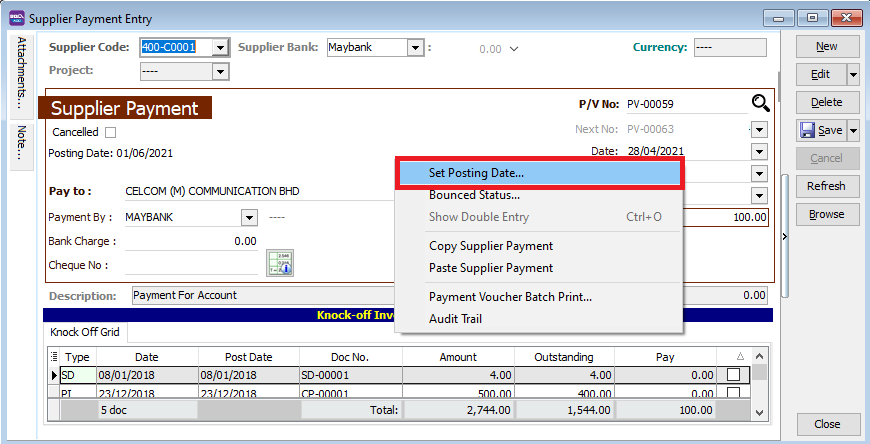The width and height of the screenshot is (870, 444).
Task: Check the Pay checkbox for SD-00001 row
Action: click(734, 374)
